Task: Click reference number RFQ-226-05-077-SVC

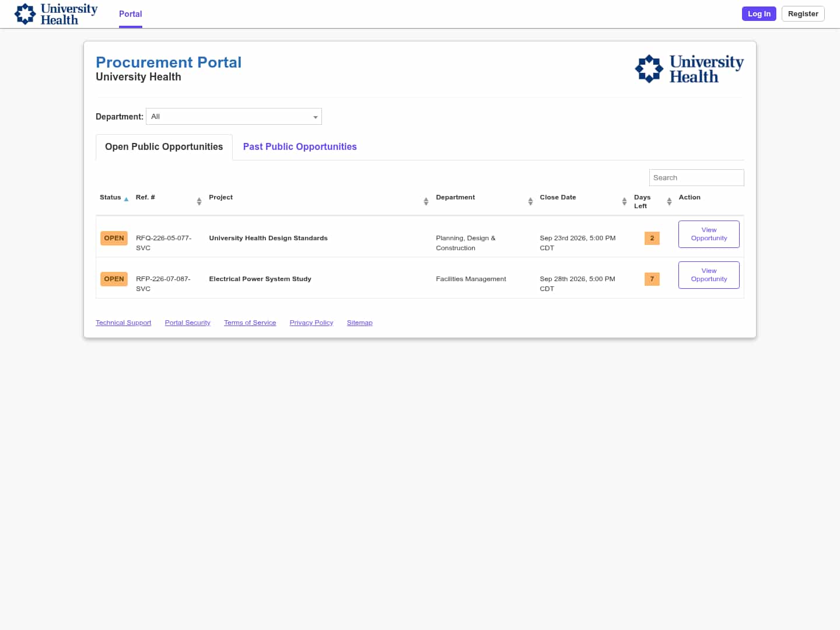Action: (x=163, y=243)
